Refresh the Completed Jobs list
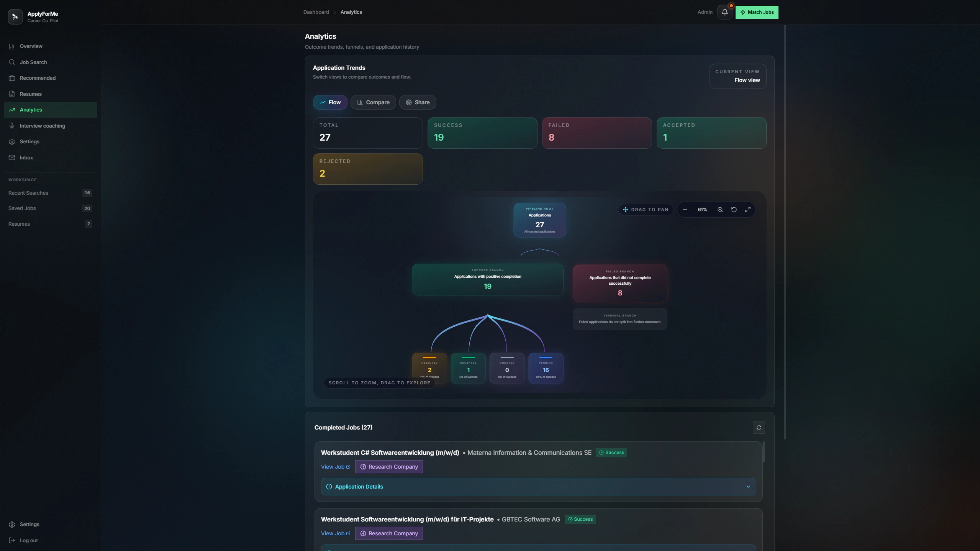The width and height of the screenshot is (980, 551). click(759, 428)
